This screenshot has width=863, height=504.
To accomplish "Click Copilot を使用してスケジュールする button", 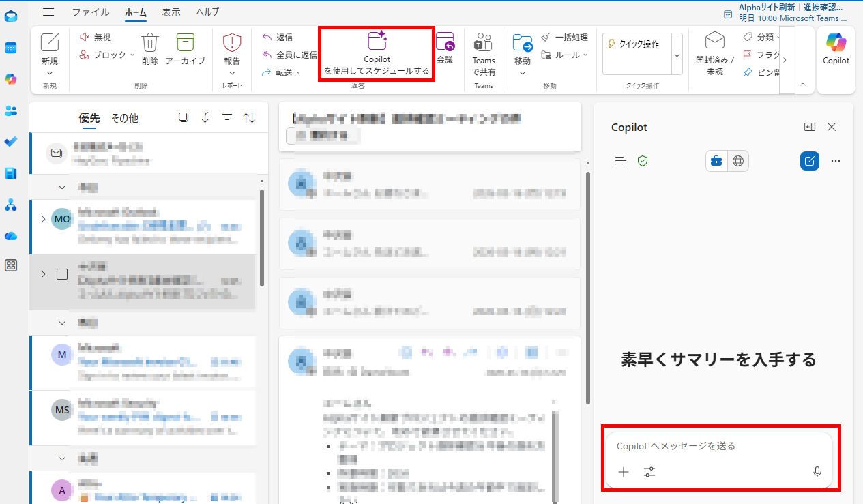I will 377,55.
